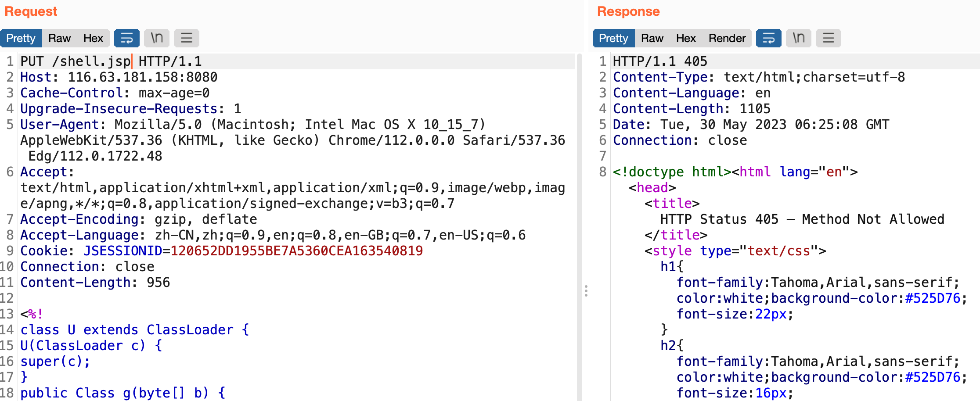Open hamburger options menu in Response panel

(829, 38)
